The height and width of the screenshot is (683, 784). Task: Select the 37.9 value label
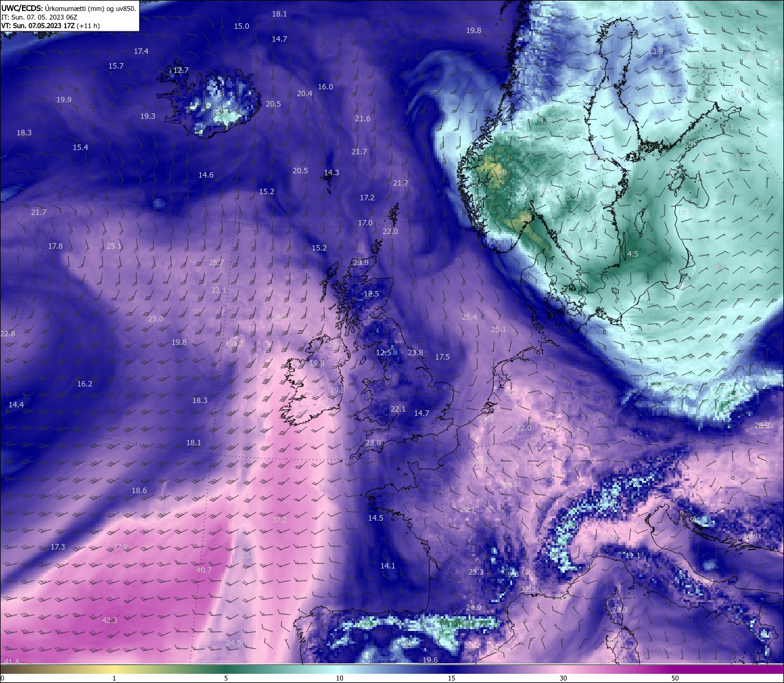[x=121, y=547]
